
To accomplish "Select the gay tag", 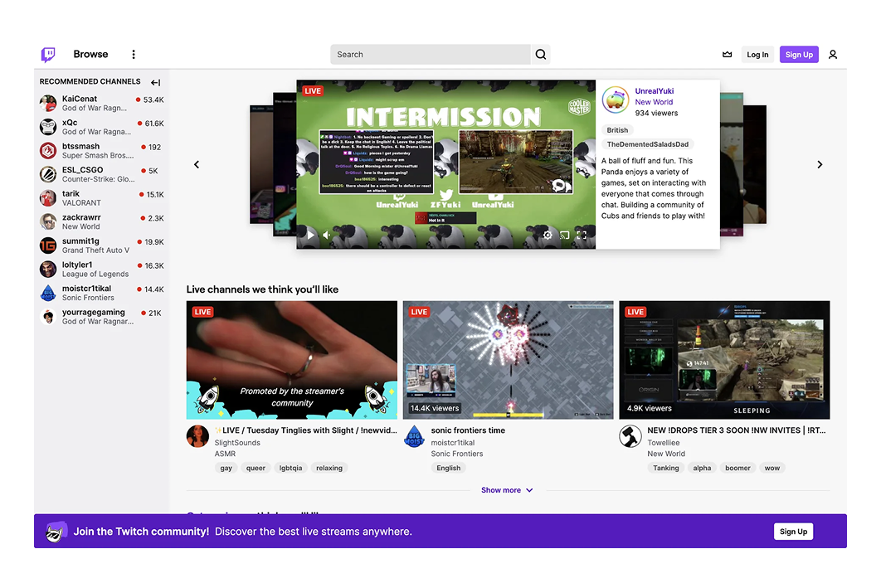I will [226, 468].
